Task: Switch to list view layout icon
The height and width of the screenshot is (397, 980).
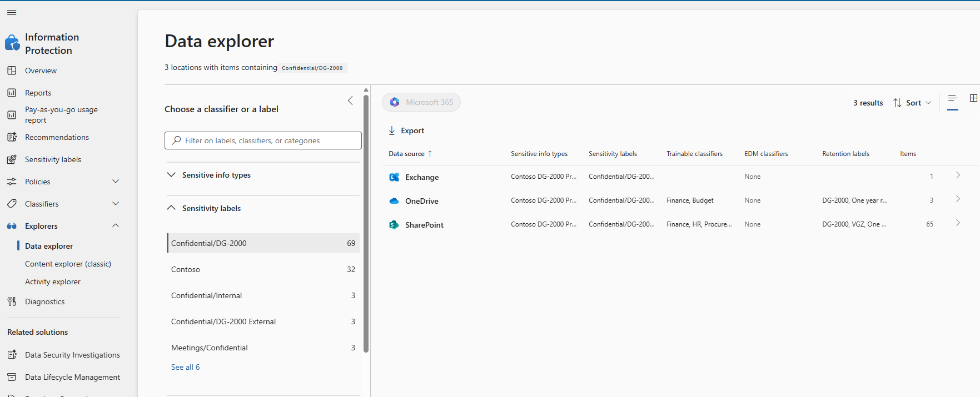Action: click(953, 98)
